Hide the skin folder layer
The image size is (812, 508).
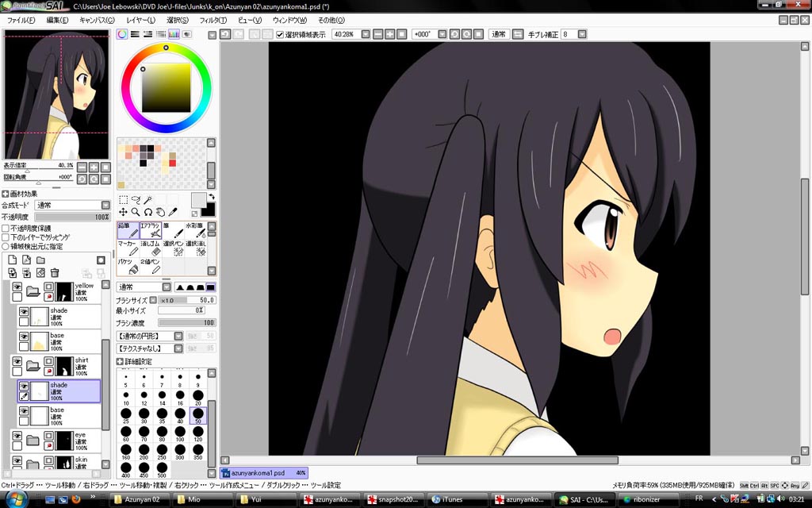point(17,460)
